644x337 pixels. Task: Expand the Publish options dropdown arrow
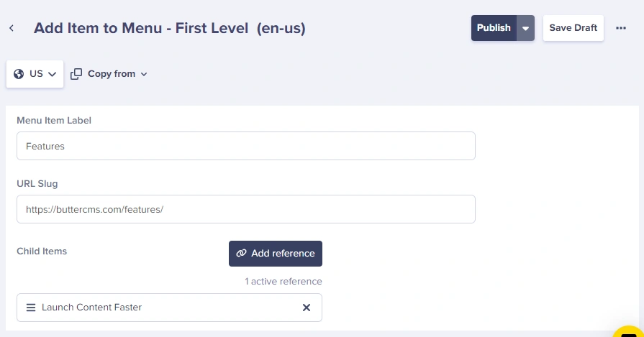(x=525, y=28)
